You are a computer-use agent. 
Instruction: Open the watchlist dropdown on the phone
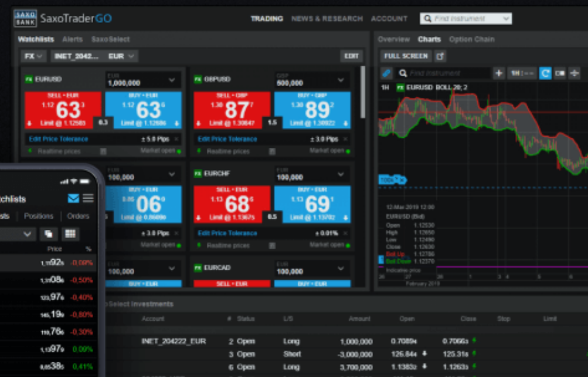18,234
